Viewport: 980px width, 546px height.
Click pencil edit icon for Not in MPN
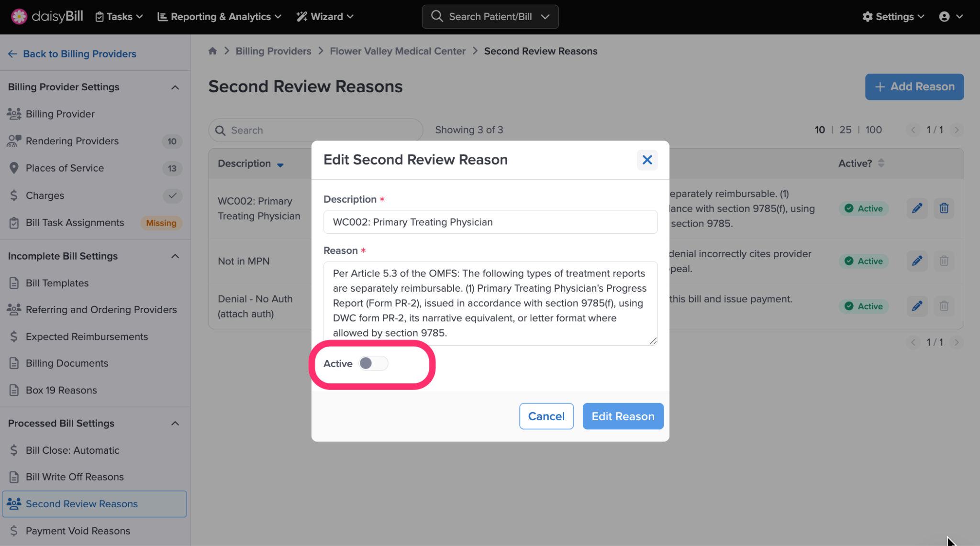[917, 261]
